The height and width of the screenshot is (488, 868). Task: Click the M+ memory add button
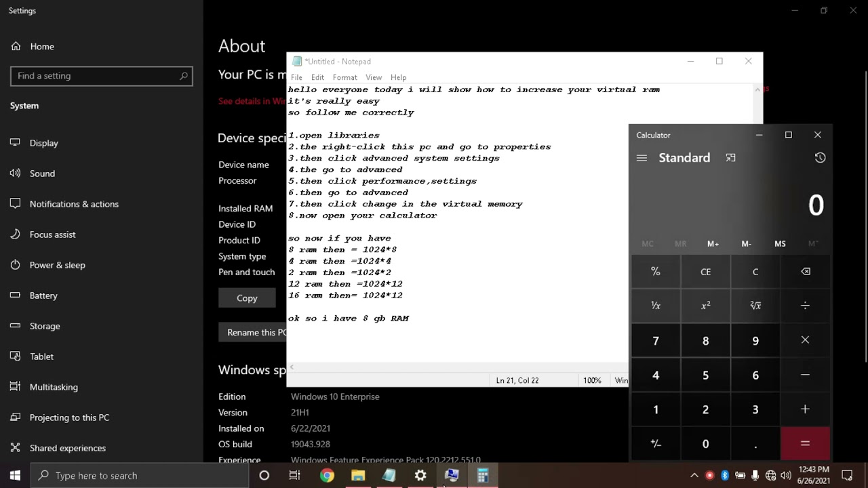[x=713, y=244]
